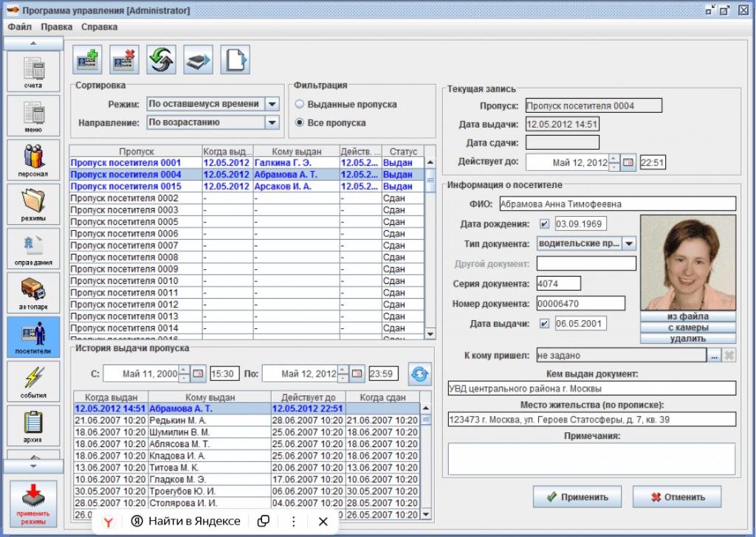Image resolution: width=756 pixels, height=537 pixels.
Task: Click the 'ФИО' text field
Action: click(617, 204)
